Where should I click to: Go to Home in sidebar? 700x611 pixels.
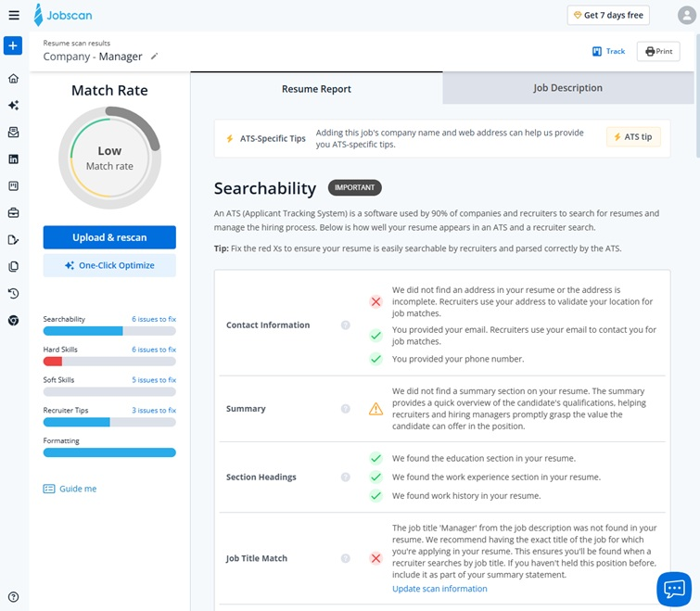tap(13, 79)
